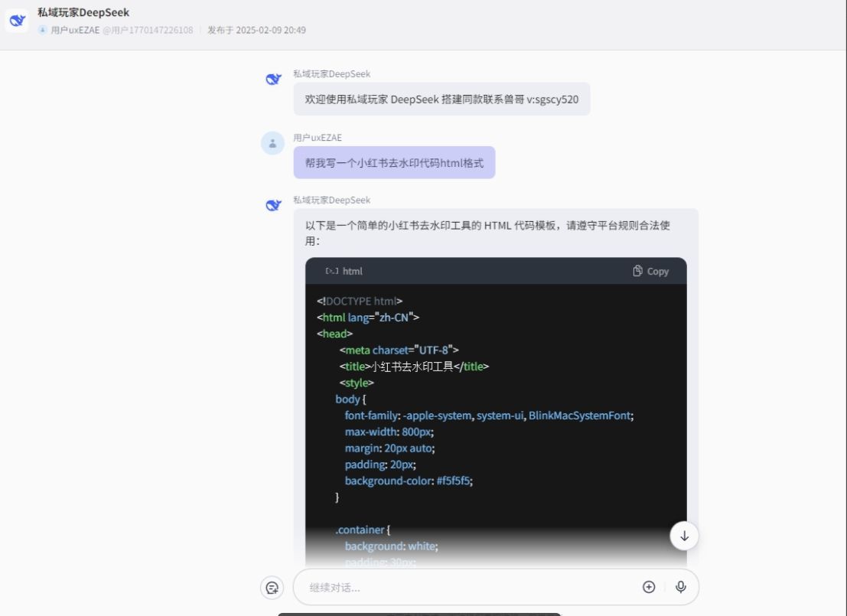Click the sender name 私域玩家DeepSeek above welcome message
Screen dimensions: 847x616
(331, 73)
